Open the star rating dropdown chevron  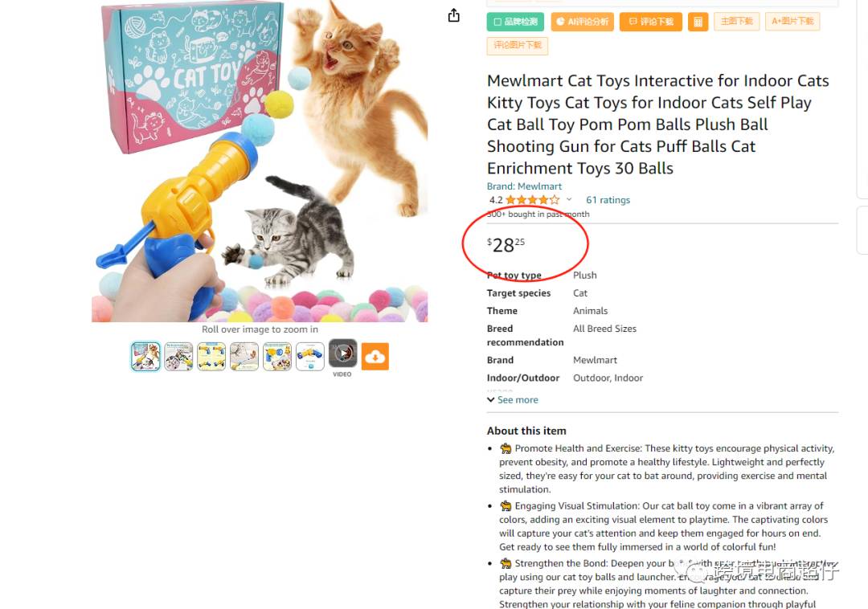(569, 199)
